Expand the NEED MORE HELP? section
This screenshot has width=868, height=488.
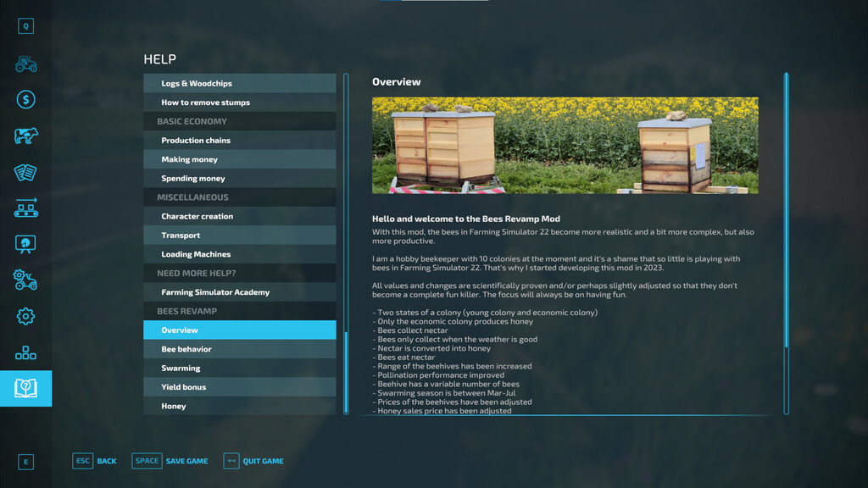[239, 273]
